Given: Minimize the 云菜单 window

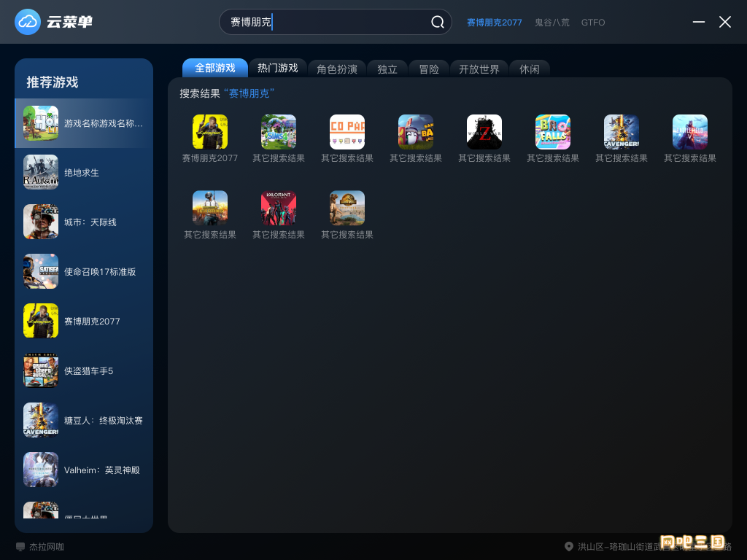Looking at the screenshot, I should pyautogui.click(x=698, y=22).
